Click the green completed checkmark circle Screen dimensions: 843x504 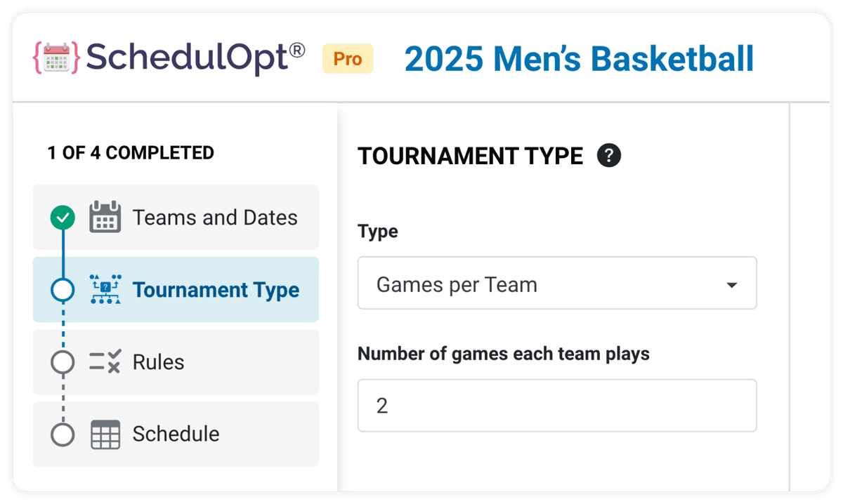(x=63, y=218)
